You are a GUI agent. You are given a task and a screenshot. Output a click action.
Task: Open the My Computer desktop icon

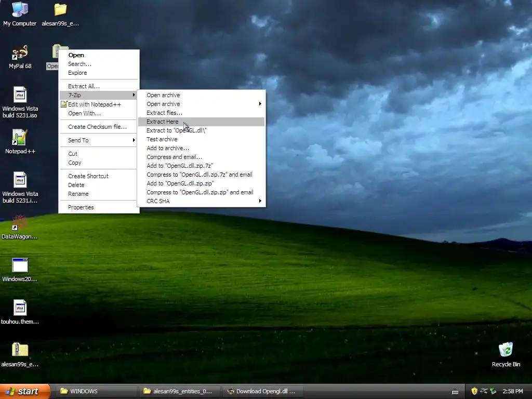(x=20, y=14)
